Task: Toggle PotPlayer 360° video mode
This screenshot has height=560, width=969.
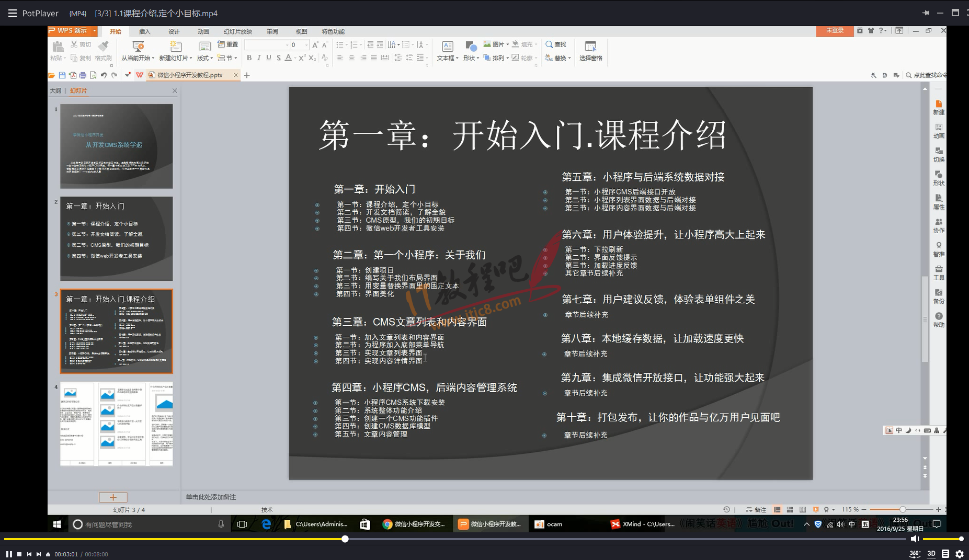Action: click(915, 554)
